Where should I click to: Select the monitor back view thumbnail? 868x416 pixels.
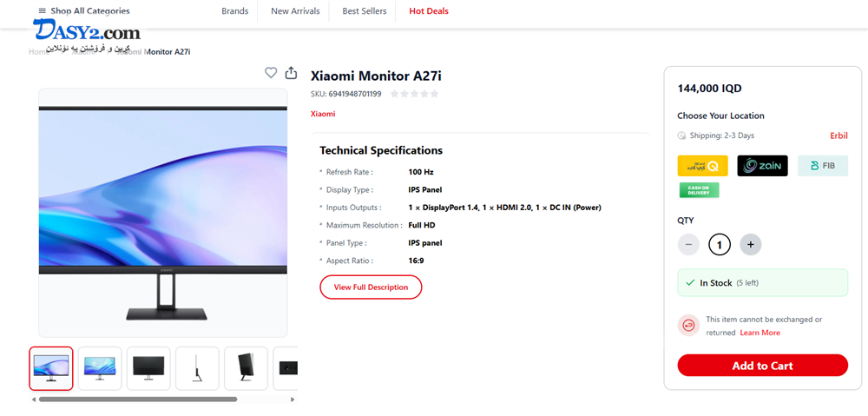148,368
